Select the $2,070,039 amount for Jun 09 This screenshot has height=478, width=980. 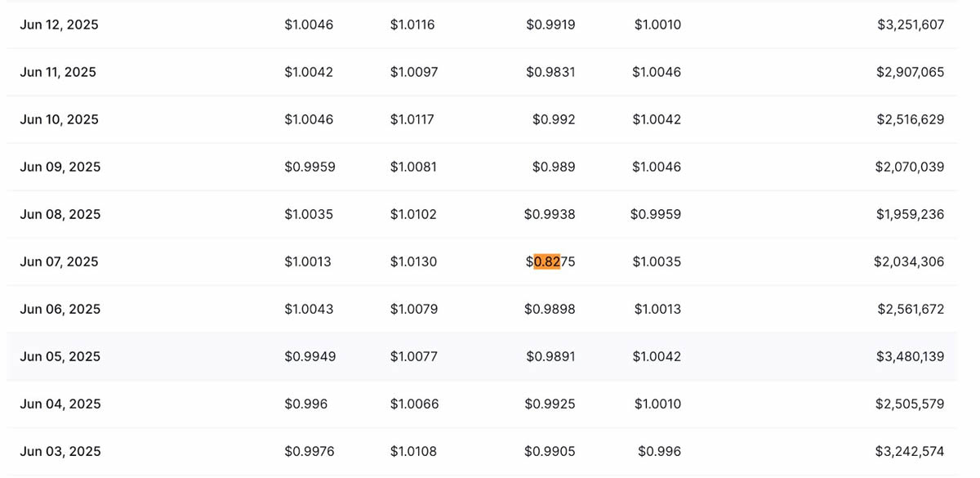tap(910, 167)
